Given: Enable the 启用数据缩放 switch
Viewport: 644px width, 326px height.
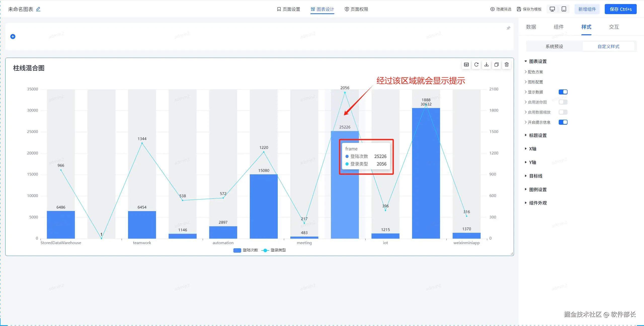Looking at the screenshot, I should (x=563, y=112).
